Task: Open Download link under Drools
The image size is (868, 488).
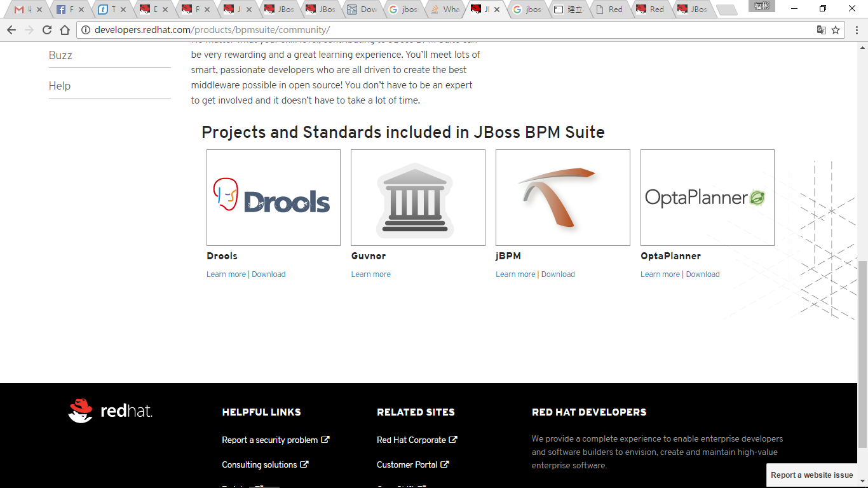Action: pyautogui.click(x=269, y=274)
